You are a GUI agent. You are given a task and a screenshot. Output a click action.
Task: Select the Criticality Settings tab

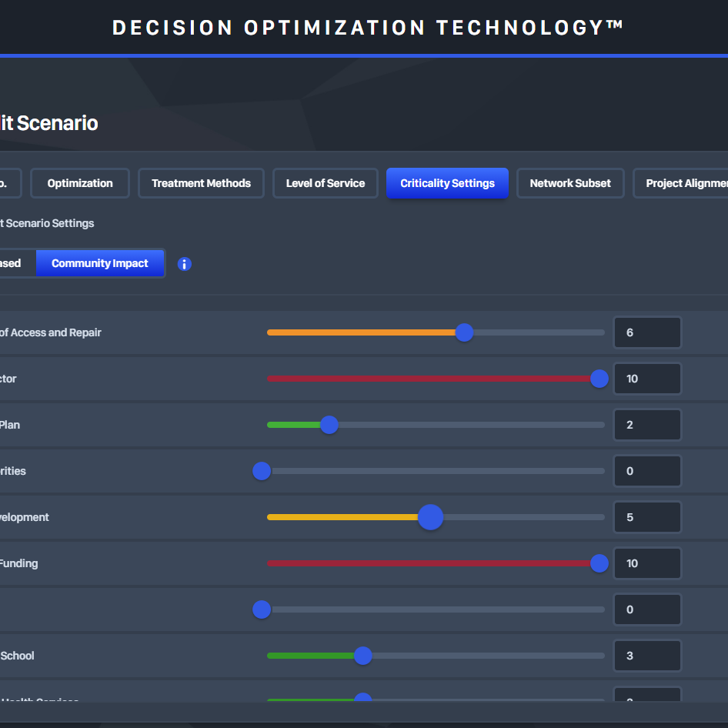point(447,183)
